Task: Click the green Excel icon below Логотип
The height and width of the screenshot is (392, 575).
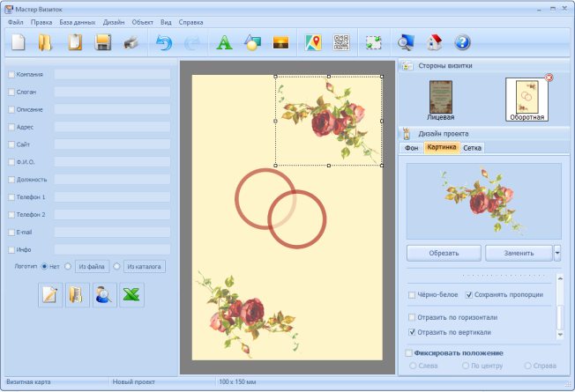Action: pyautogui.click(x=131, y=295)
